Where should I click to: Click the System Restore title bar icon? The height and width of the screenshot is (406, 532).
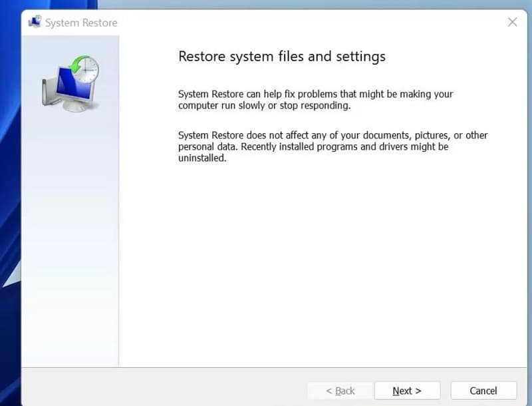tap(35, 22)
